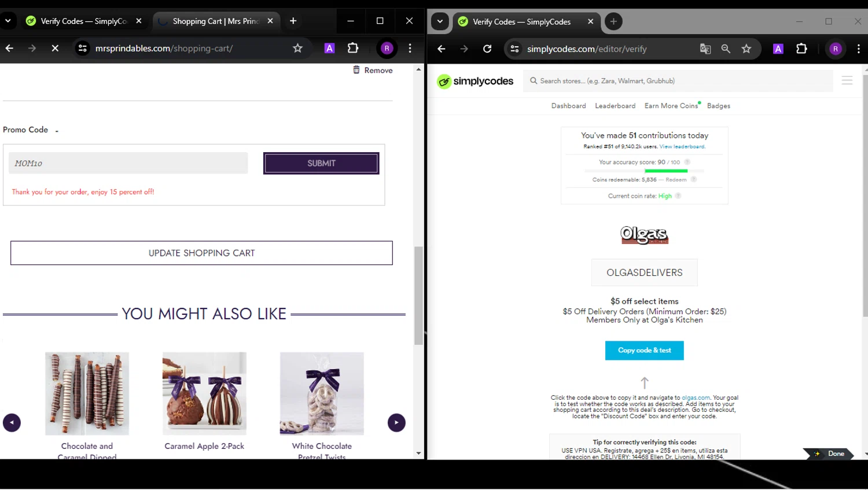Show previous recommended products carousel arrow
This screenshot has width=868, height=490.
(x=12, y=423)
